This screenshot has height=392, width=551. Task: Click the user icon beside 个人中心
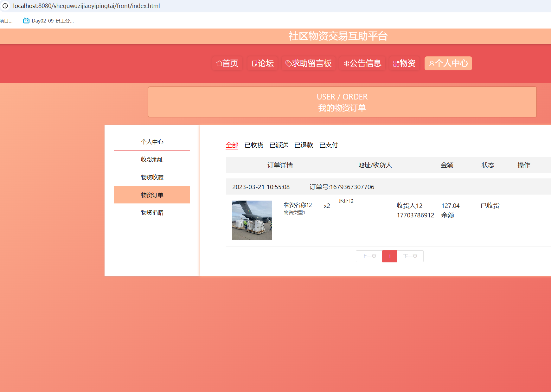pyautogui.click(x=432, y=63)
